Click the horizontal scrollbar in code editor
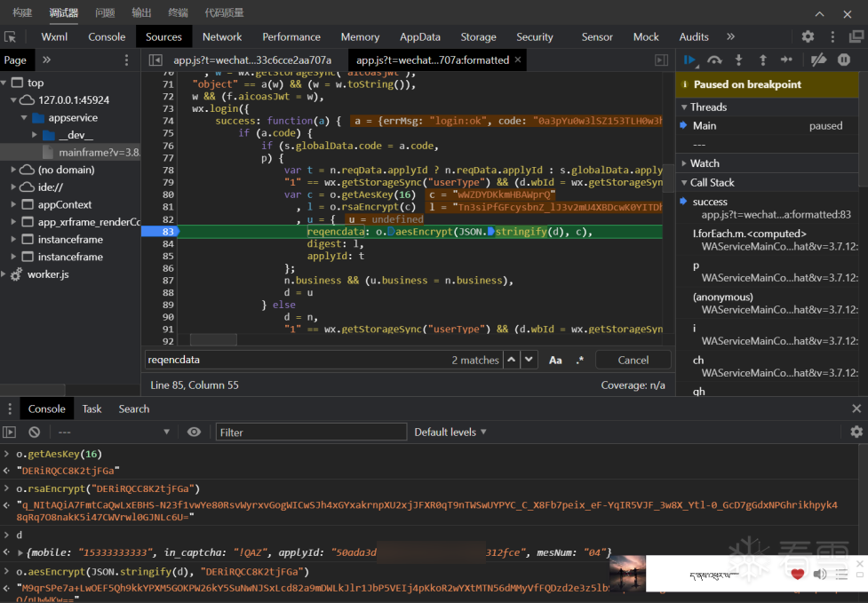The width and height of the screenshot is (868, 603). point(213,339)
